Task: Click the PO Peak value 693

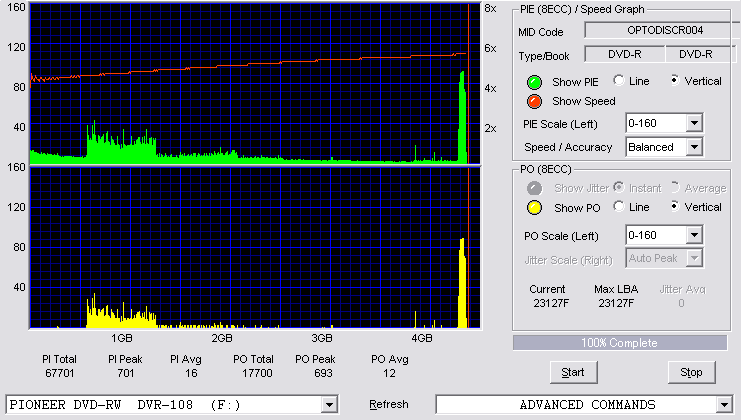Action: tap(323, 374)
